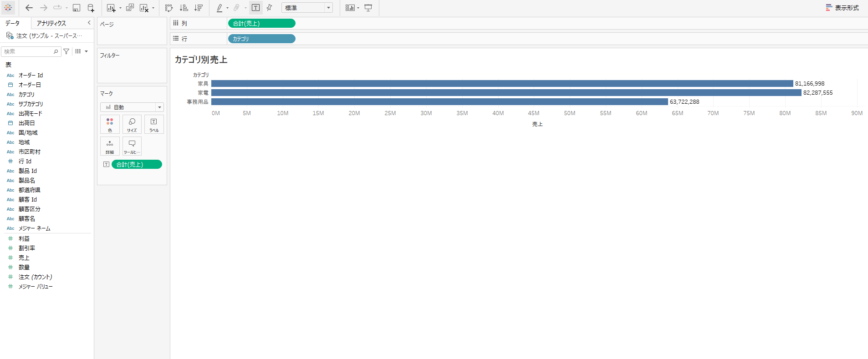Click the カテゴリ別売上 sheet title
Viewport: 868px width, 359px height.
(x=201, y=60)
